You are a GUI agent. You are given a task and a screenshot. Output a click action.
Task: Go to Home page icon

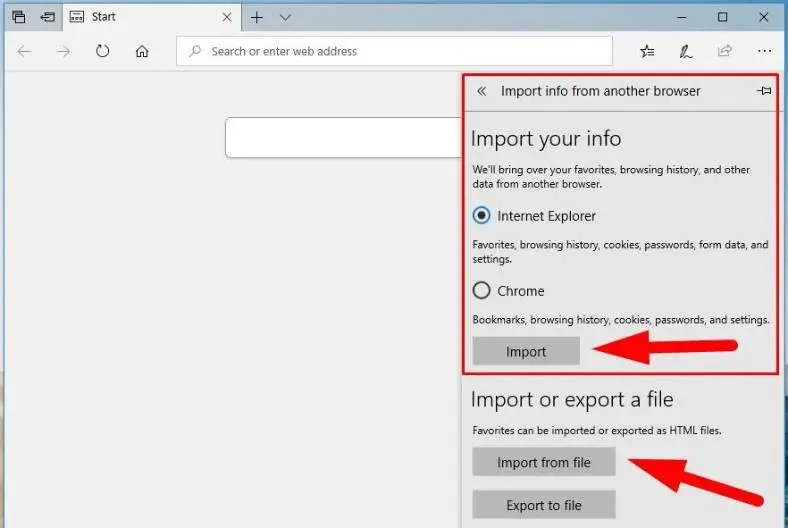[142, 52]
